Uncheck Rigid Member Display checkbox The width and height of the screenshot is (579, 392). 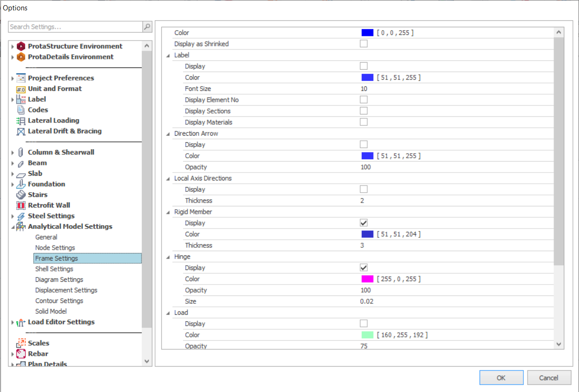coord(364,223)
